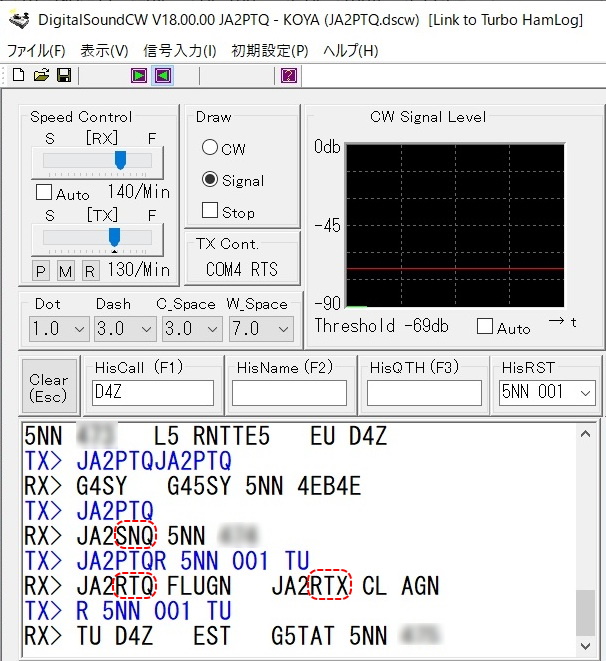Screen dimensions: 606x661
Task: Click log line 'TX> JA2PTQJA2PTQ'
Action: point(128,461)
